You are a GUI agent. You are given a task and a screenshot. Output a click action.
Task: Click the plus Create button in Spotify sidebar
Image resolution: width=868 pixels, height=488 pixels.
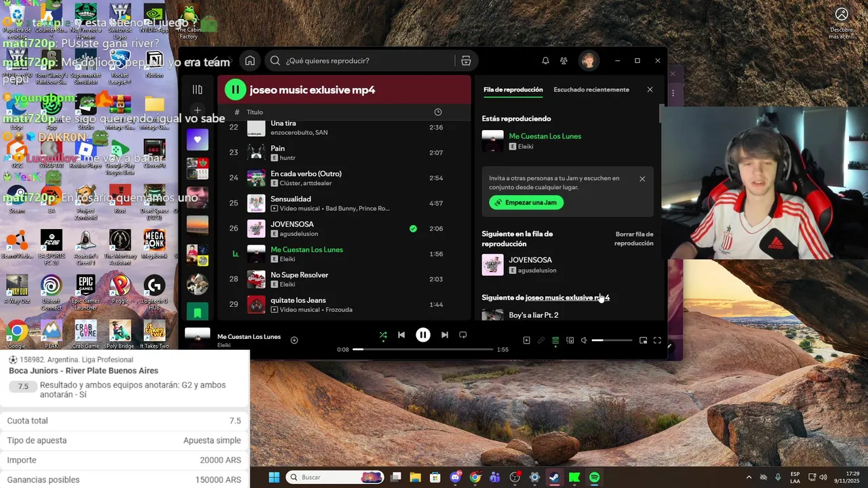point(197,110)
